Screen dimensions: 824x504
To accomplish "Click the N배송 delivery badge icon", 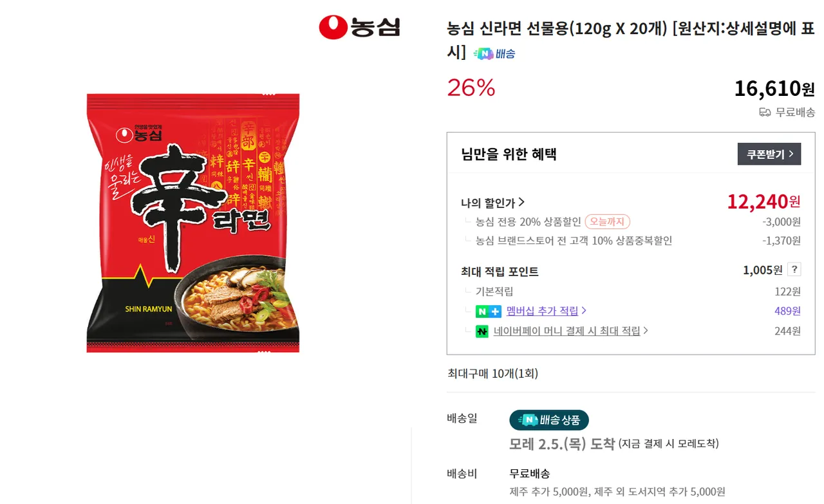I will point(494,53).
